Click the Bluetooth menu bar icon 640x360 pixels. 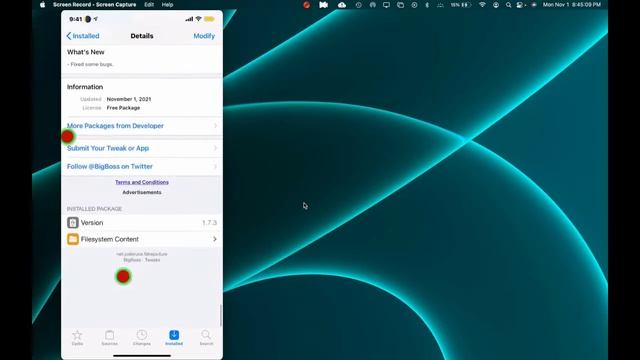pyautogui.click(x=427, y=5)
